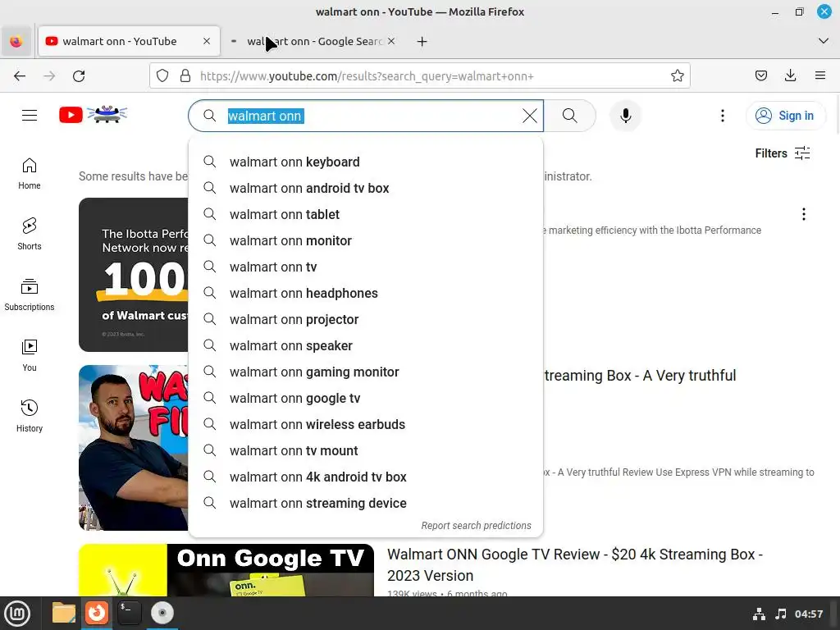Open Walmart ONN Google TV Review video title
The image size is (840, 630).
pyautogui.click(x=575, y=564)
